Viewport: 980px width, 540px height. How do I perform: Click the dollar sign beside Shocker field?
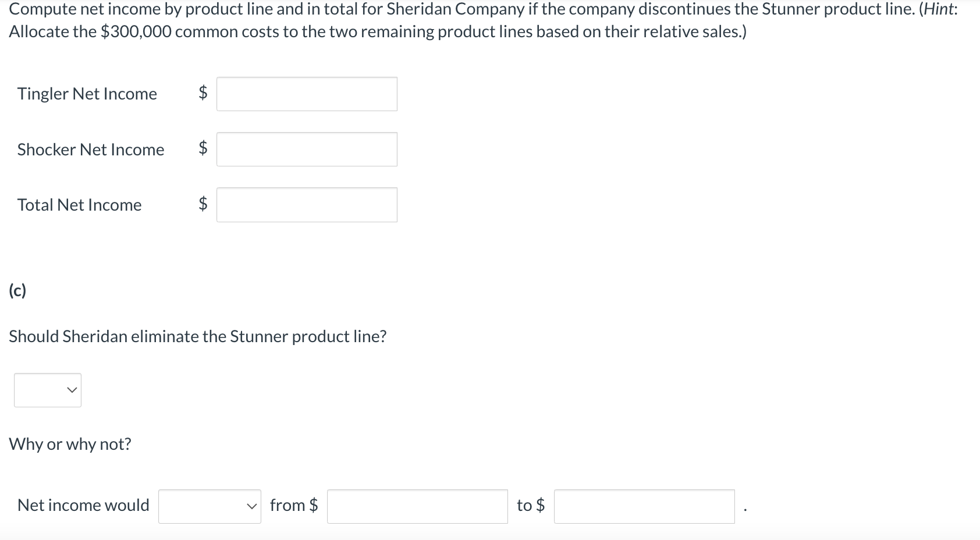[203, 148]
